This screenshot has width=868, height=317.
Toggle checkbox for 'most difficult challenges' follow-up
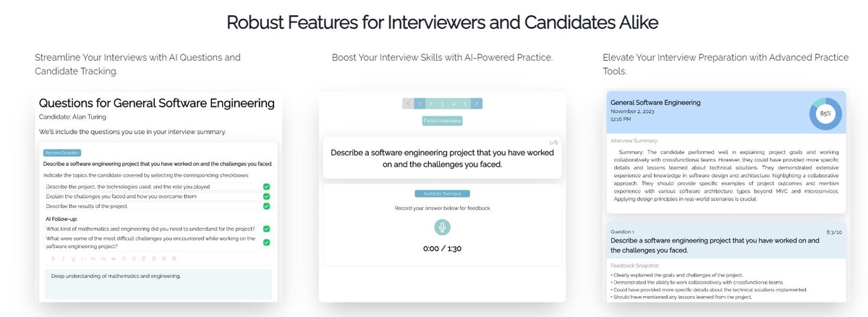pyautogui.click(x=266, y=242)
